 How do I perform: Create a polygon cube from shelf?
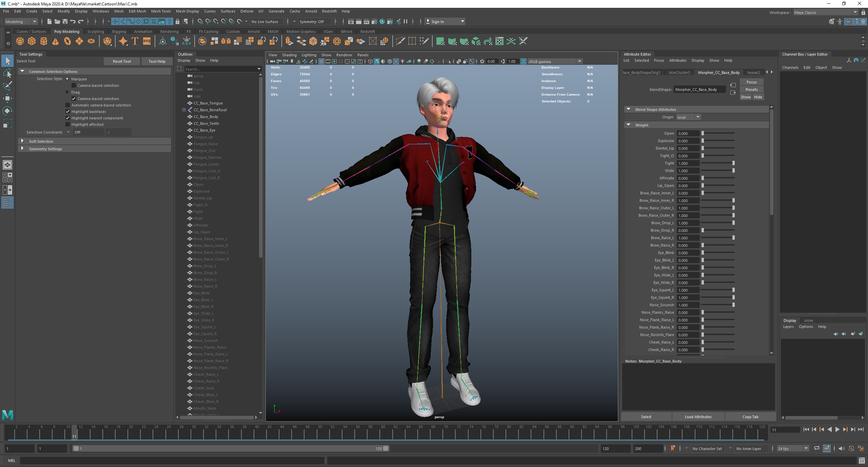32,41
